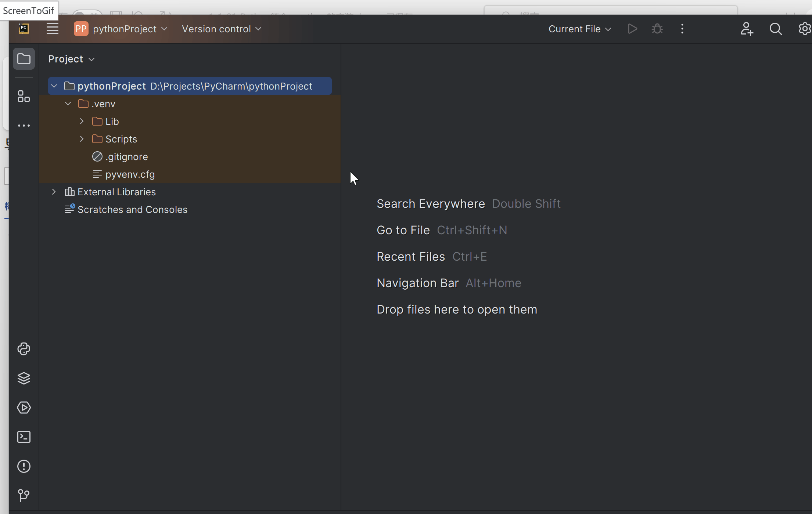Open the Terminal tool window
This screenshot has height=514, width=812.
pos(24,437)
